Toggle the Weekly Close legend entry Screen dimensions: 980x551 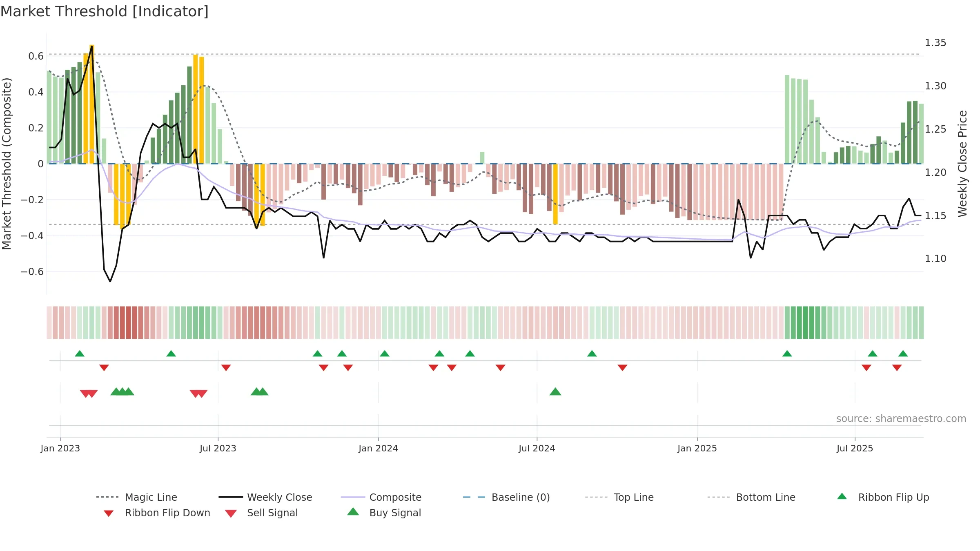click(x=265, y=497)
